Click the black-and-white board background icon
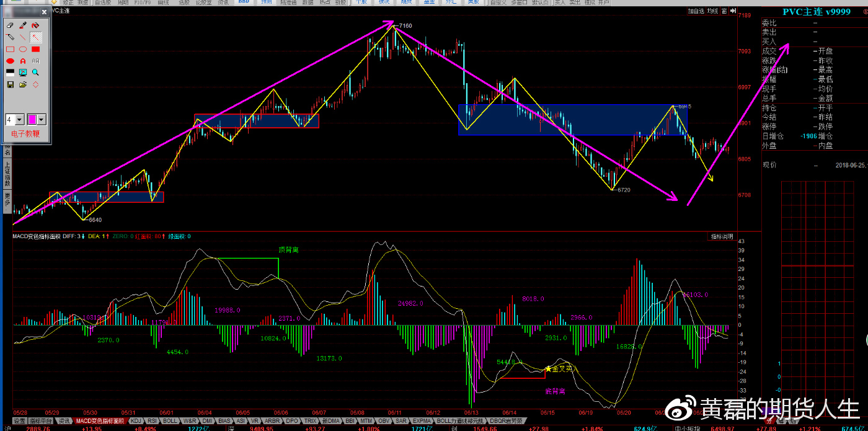 coord(10,73)
